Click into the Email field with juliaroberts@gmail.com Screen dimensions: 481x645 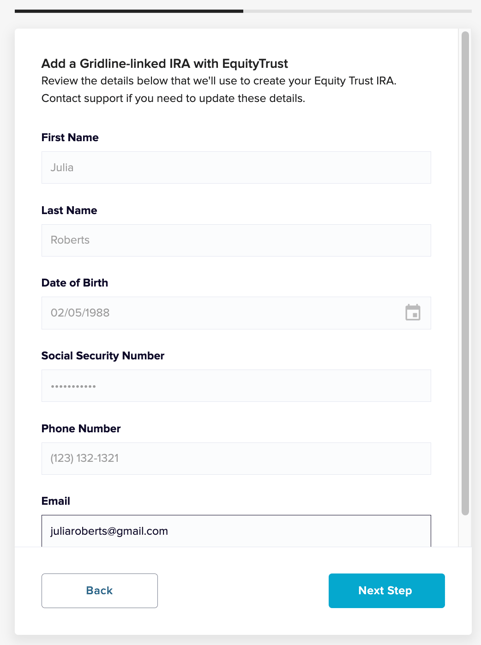pos(236,531)
